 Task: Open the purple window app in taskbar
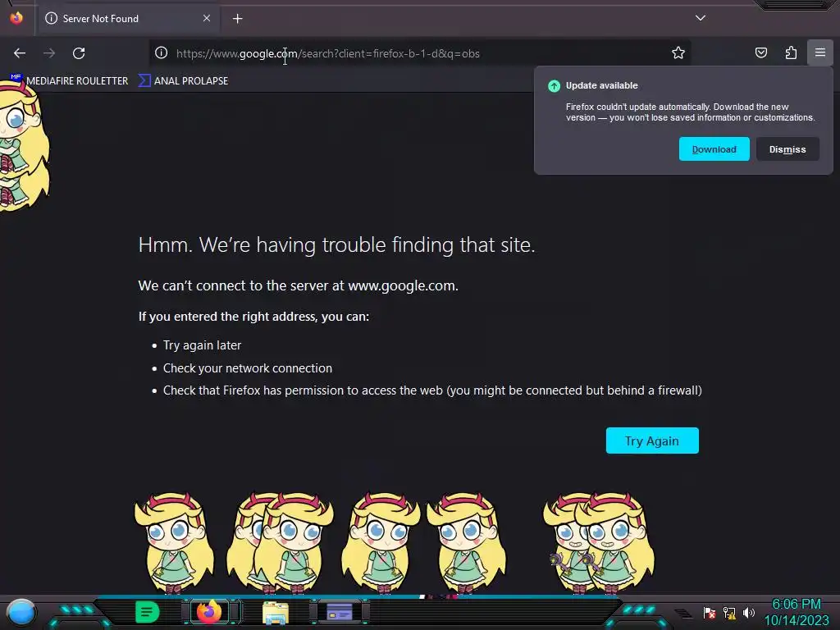pyautogui.click(x=339, y=612)
